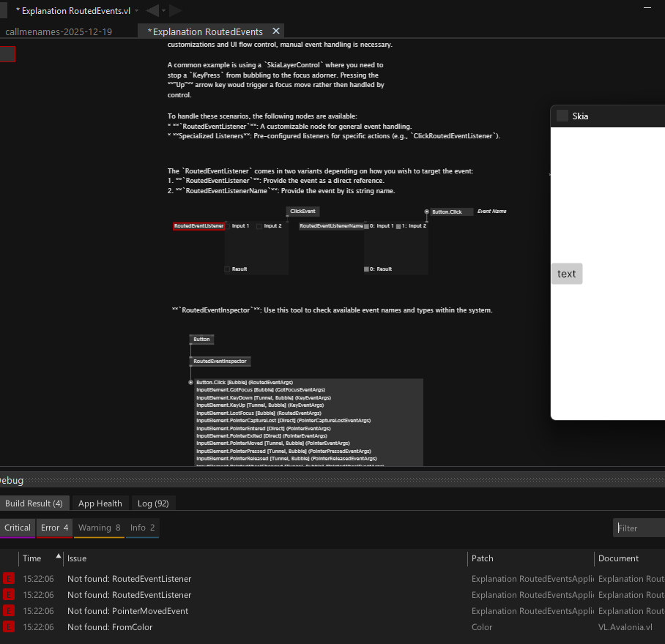Toggle the Error 4 severity filter

pos(55,528)
